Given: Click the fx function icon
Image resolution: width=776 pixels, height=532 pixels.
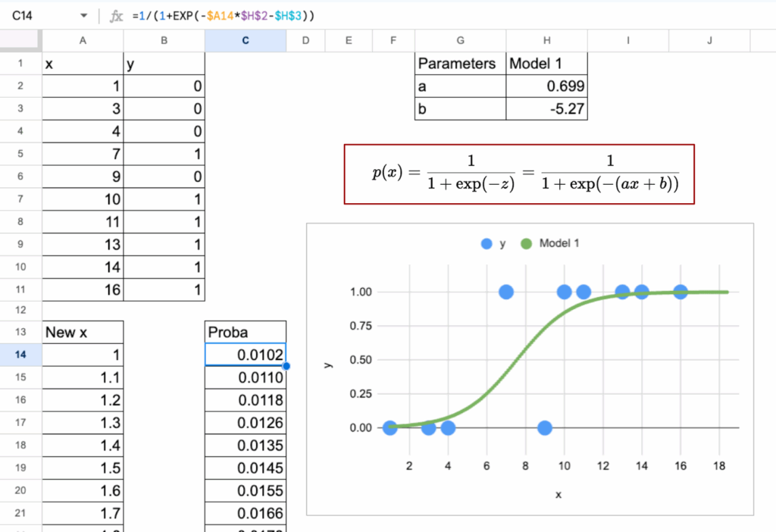Looking at the screenshot, I should pos(116,15).
